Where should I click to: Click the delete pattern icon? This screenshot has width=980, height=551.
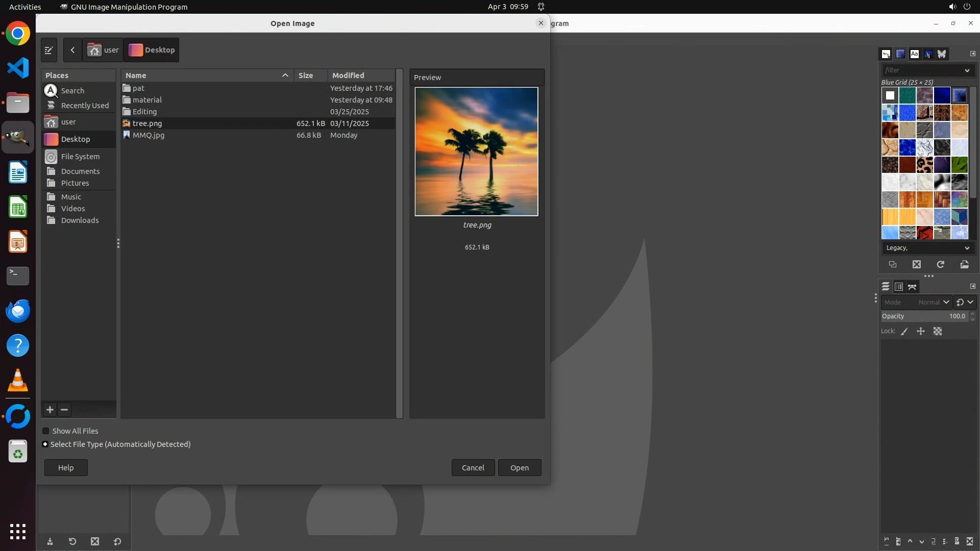(x=917, y=264)
